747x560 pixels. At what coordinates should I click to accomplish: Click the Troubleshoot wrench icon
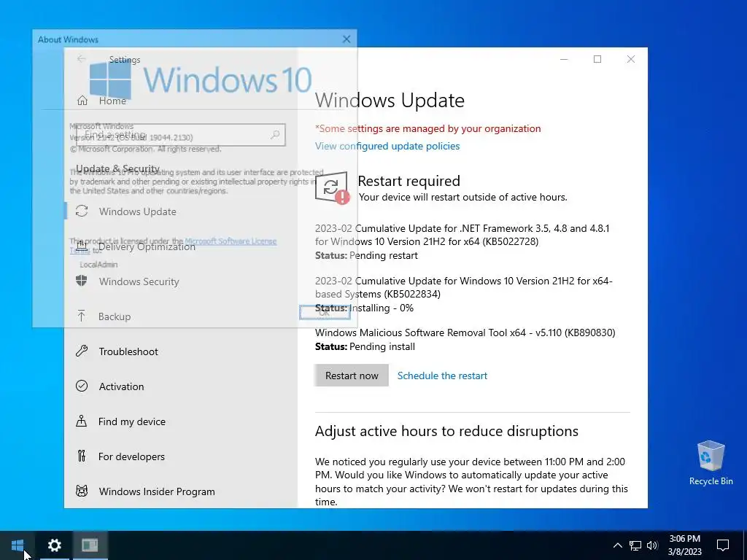(82, 351)
